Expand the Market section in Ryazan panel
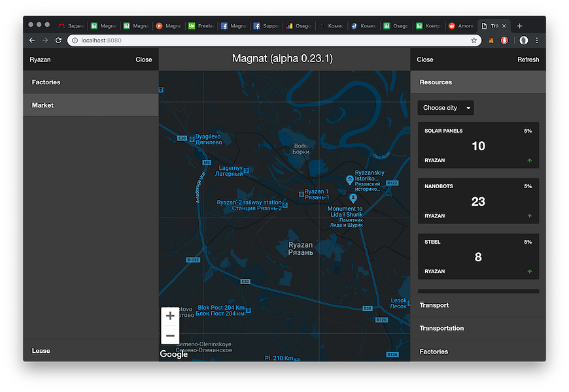The width and height of the screenshot is (569, 392). (x=91, y=105)
